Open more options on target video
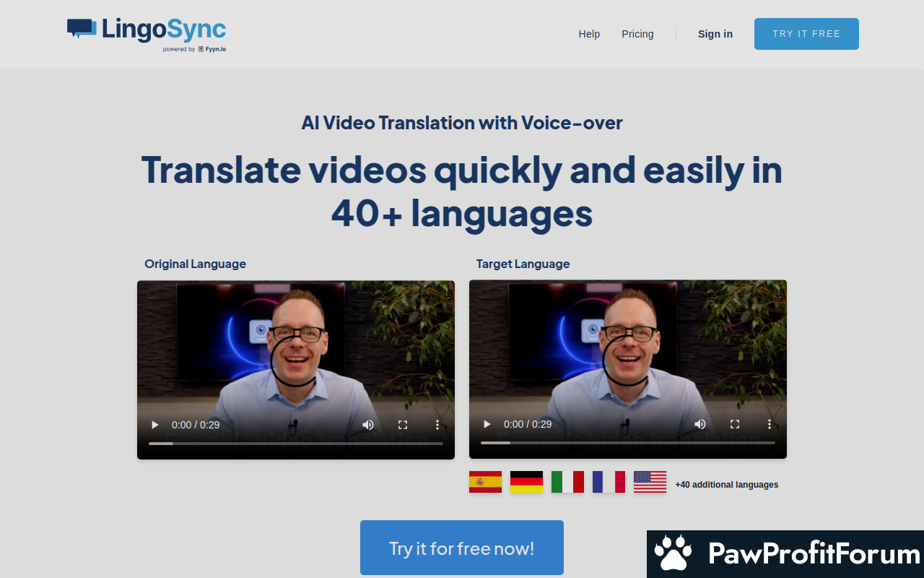 coord(770,424)
